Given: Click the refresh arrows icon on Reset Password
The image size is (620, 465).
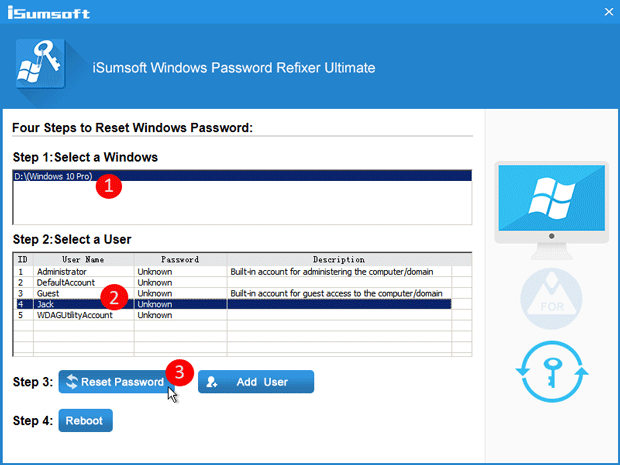Looking at the screenshot, I should 72,382.
